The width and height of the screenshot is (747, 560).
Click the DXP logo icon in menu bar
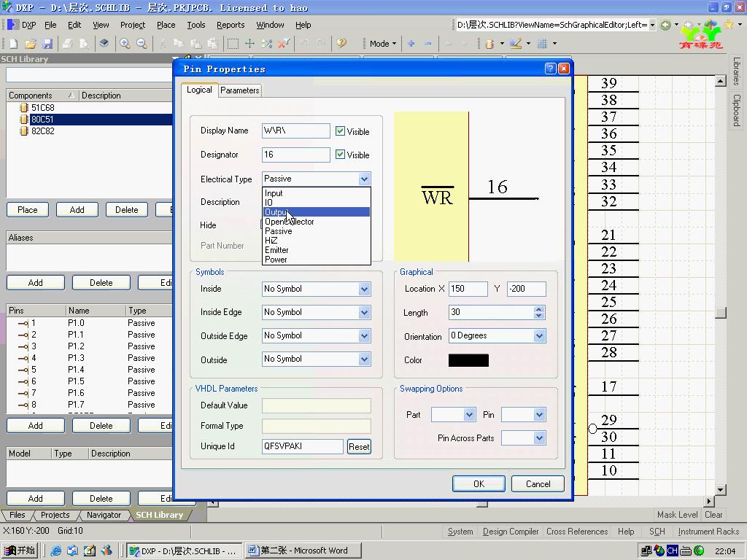[x=13, y=25]
